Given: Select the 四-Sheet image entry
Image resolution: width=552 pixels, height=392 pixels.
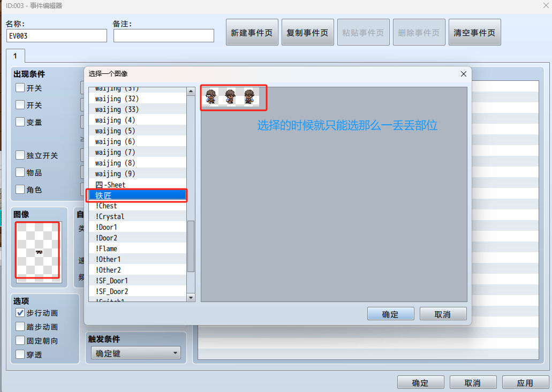Looking at the screenshot, I should (138, 185).
